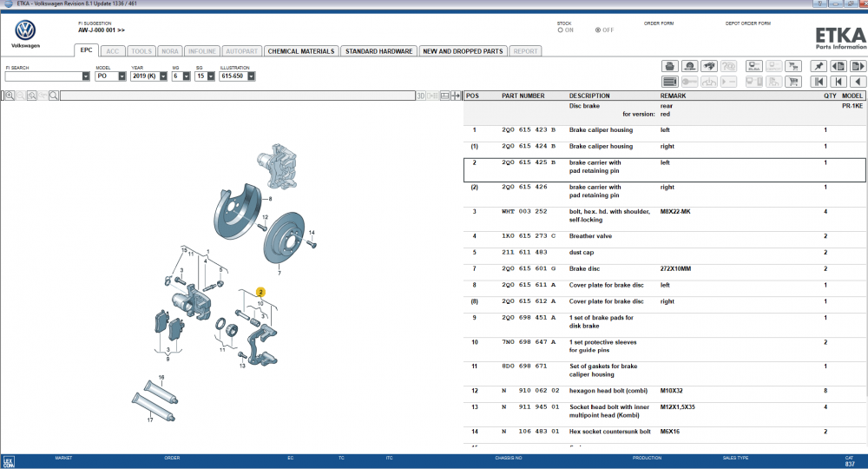Screen dimensions: 868x469
Task: Zoom in on the illustration
Action: tap(10, 96)
